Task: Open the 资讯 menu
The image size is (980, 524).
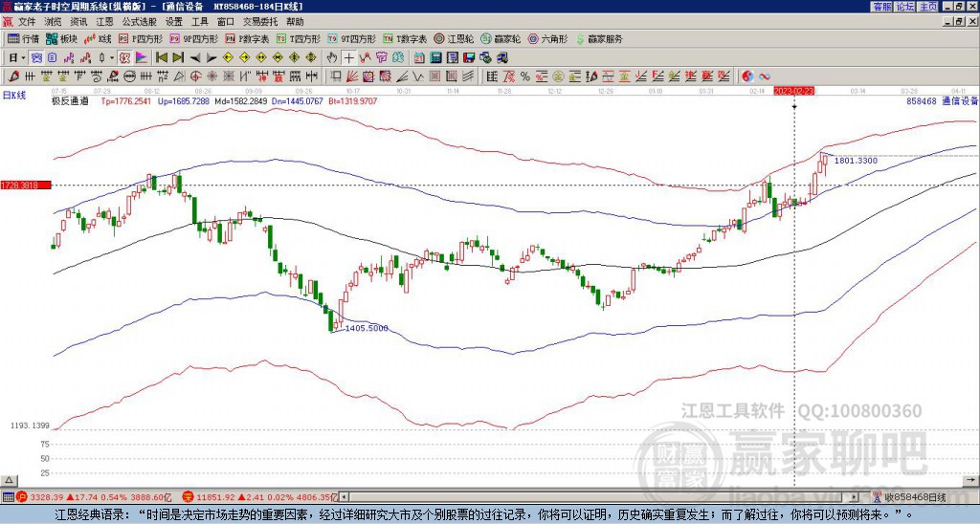Action: point(78,22)
